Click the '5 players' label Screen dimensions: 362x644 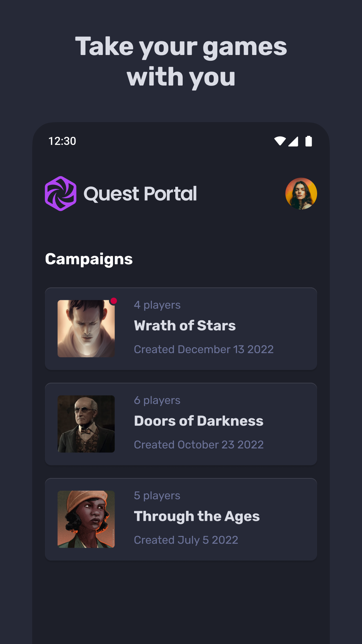(x=157, y=495)
